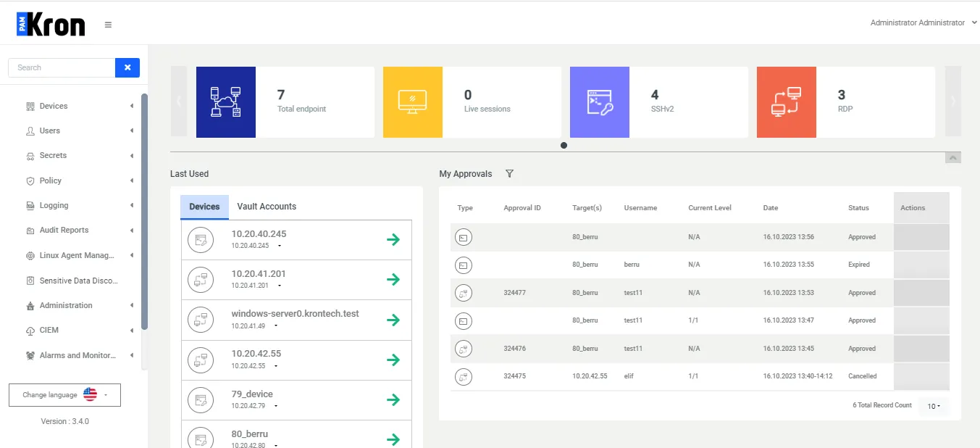This screenshot has height=448, width=980.
Task: Sort approvals by Date column header
Action: click(771, 208)
